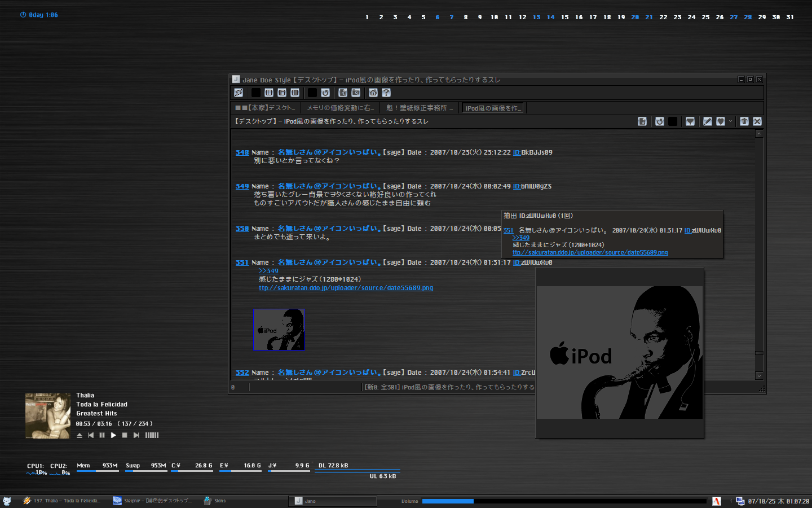Open the date55689.png link in post 351

click(346, 288)
